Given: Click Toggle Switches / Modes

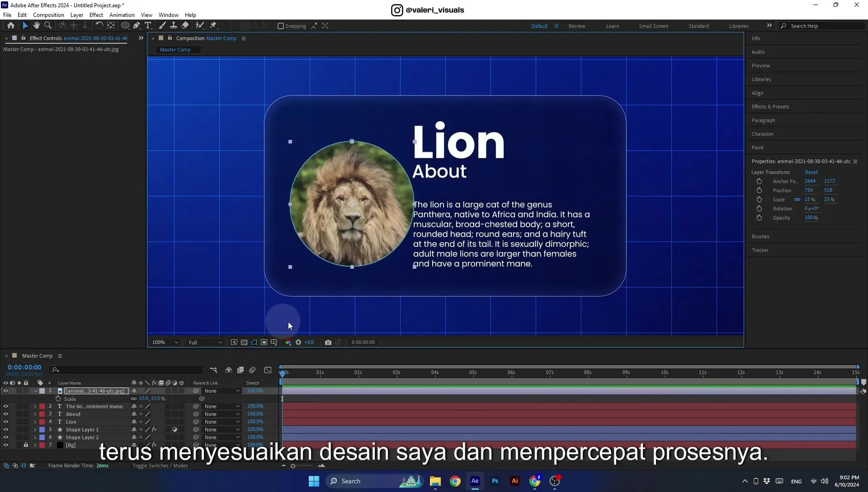Looking at the screenshot, I should click(160, 466).
